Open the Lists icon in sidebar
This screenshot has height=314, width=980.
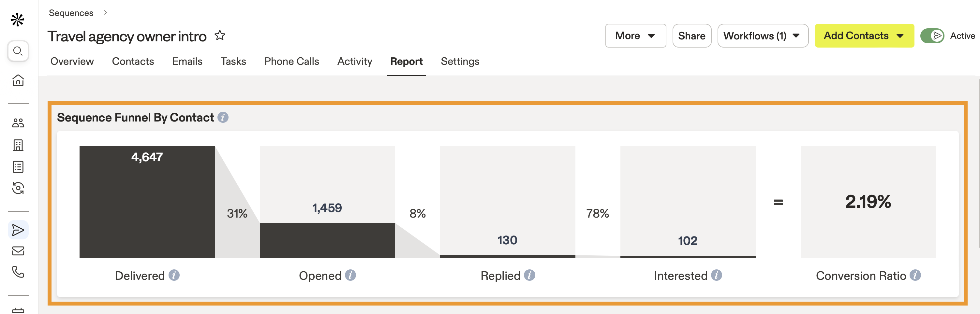point(18,167)
